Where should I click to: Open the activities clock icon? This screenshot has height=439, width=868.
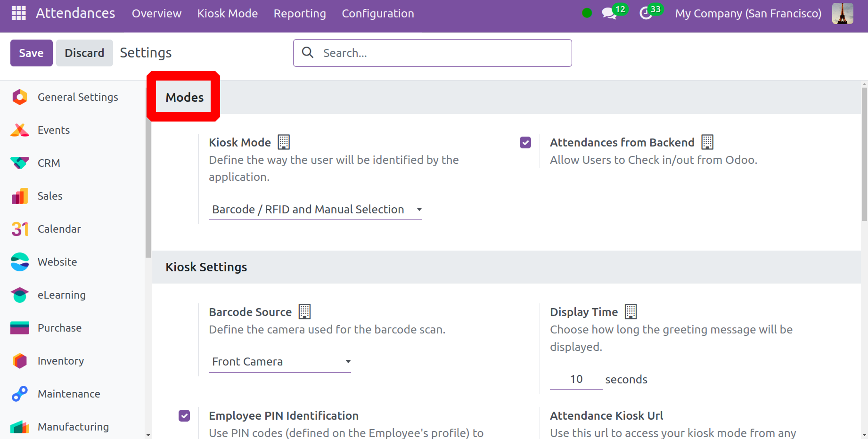tap(646, 13)
